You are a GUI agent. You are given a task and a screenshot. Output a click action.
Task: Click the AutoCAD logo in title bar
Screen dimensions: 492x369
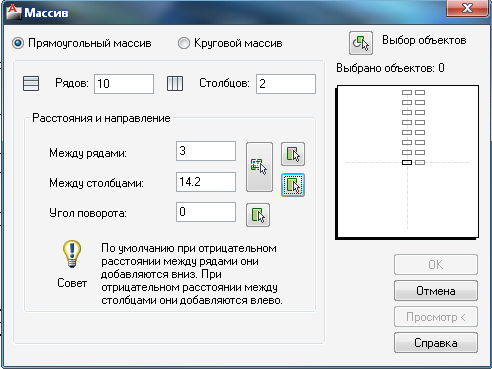click(x=13, y=12)
